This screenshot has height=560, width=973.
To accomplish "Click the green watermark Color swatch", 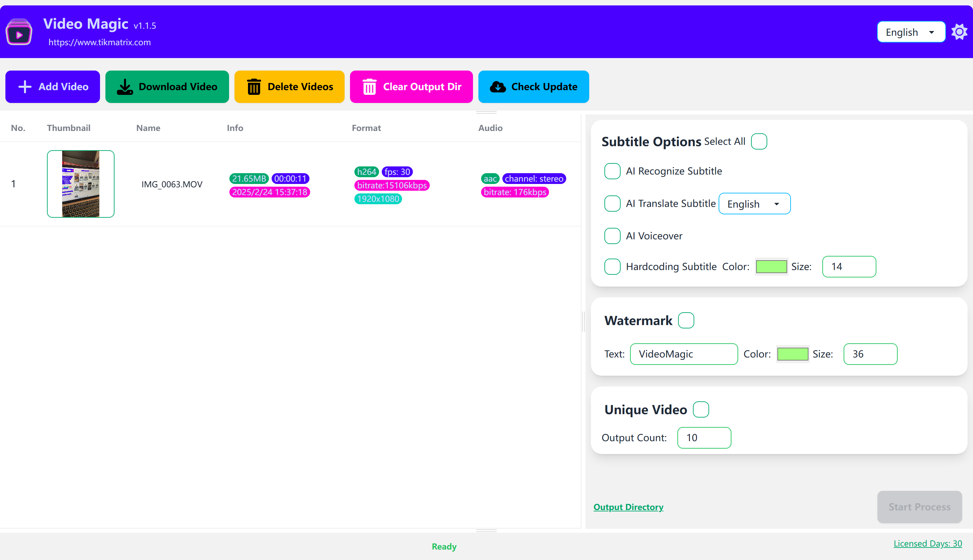I will tap(791, 354).
